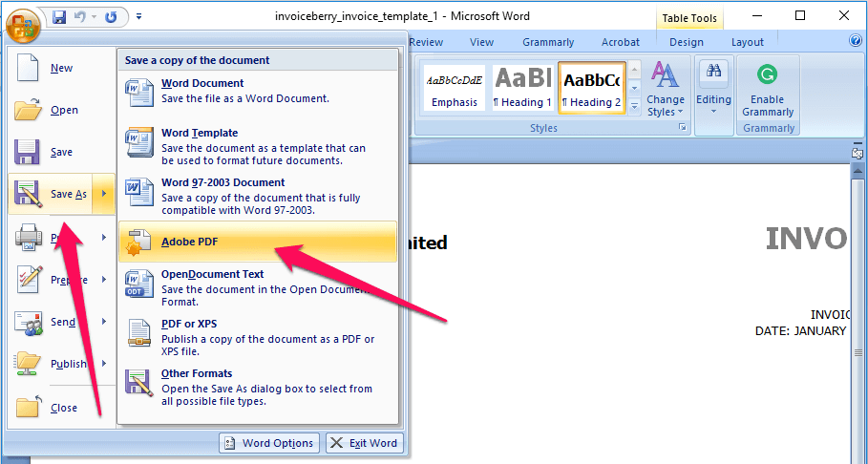Click the Prepare checklist icon

29,279
